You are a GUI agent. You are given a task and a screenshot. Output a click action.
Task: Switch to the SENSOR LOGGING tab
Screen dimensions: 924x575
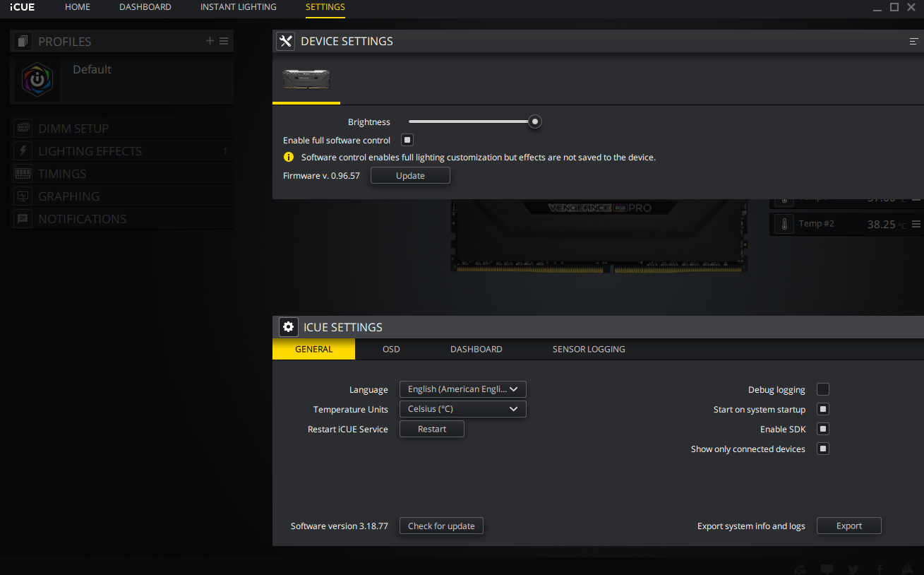[x=589, y=349]
